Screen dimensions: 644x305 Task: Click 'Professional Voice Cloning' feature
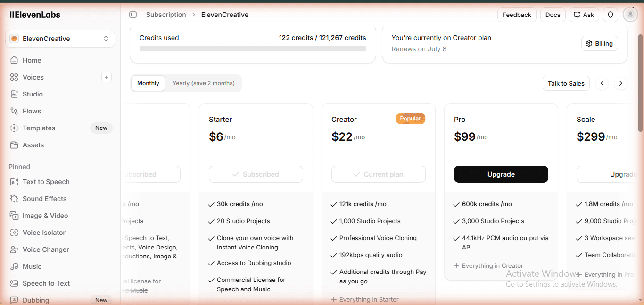click(378, 238)
